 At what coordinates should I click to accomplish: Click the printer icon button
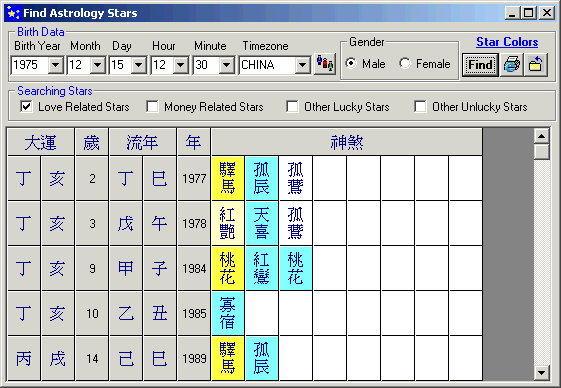point(512,65)
